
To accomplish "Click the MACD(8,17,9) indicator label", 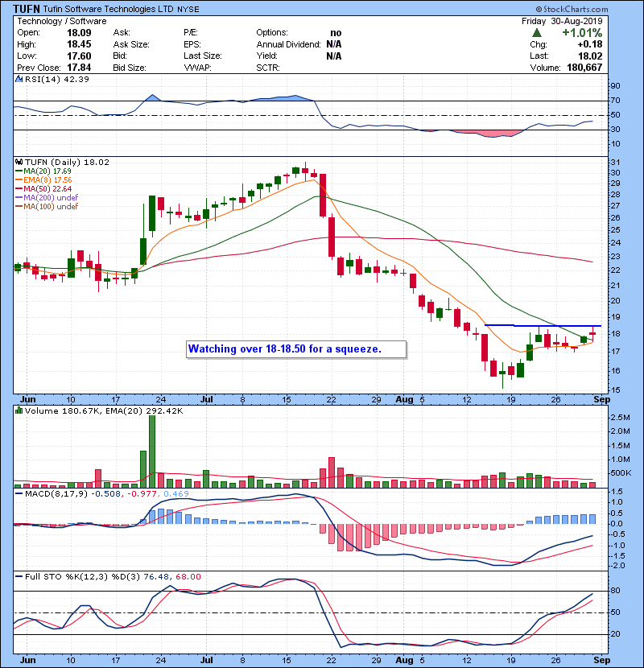I will [x=56, y=494].
